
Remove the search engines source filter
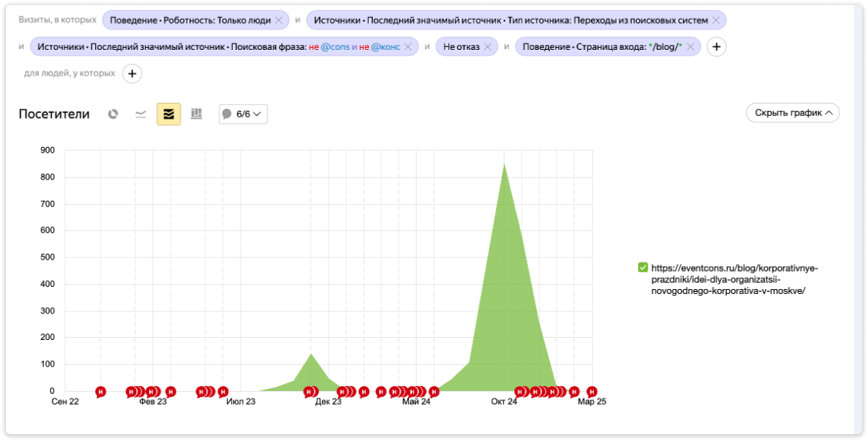coord(716,20)
